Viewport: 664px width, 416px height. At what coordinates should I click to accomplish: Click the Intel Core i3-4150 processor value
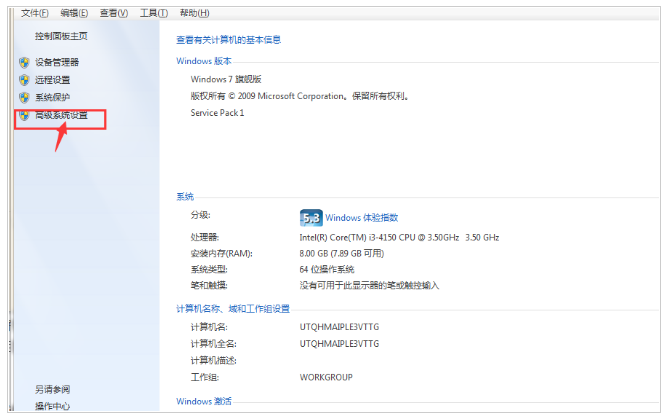pyautogui.click(x=399, y=238)
